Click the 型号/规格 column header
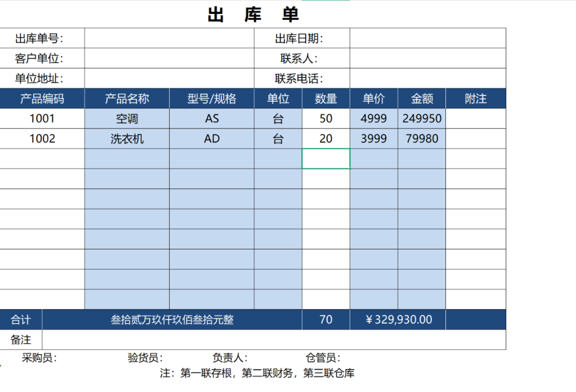 pyautogui.click(x=212, y=99)
